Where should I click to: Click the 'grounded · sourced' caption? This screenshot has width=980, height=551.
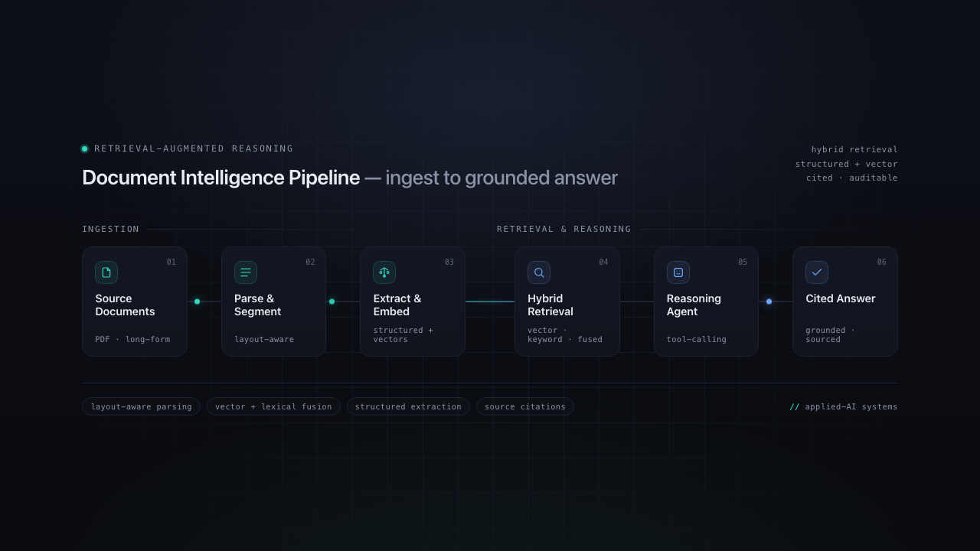pos(831,334)
